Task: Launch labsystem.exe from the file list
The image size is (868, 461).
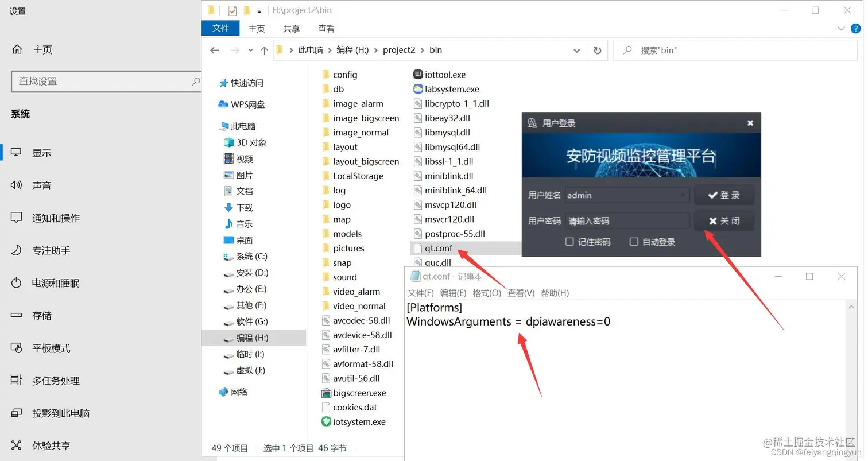Action: 451,89
